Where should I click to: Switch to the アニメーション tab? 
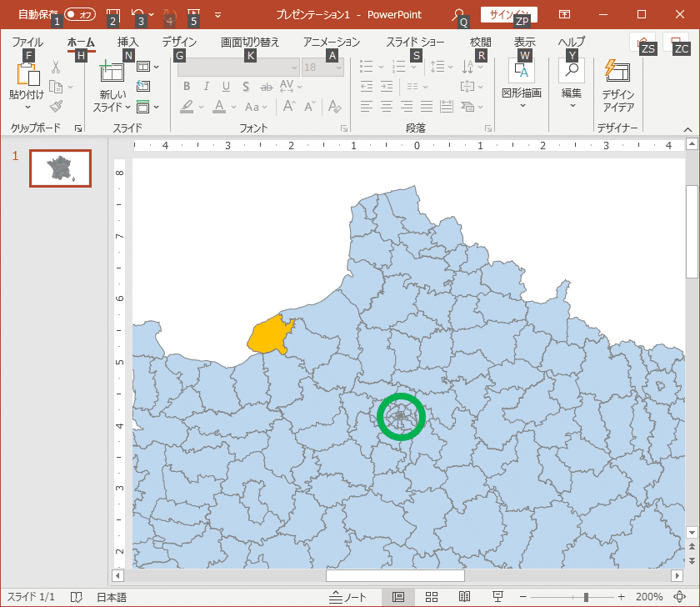click(332, 42)
